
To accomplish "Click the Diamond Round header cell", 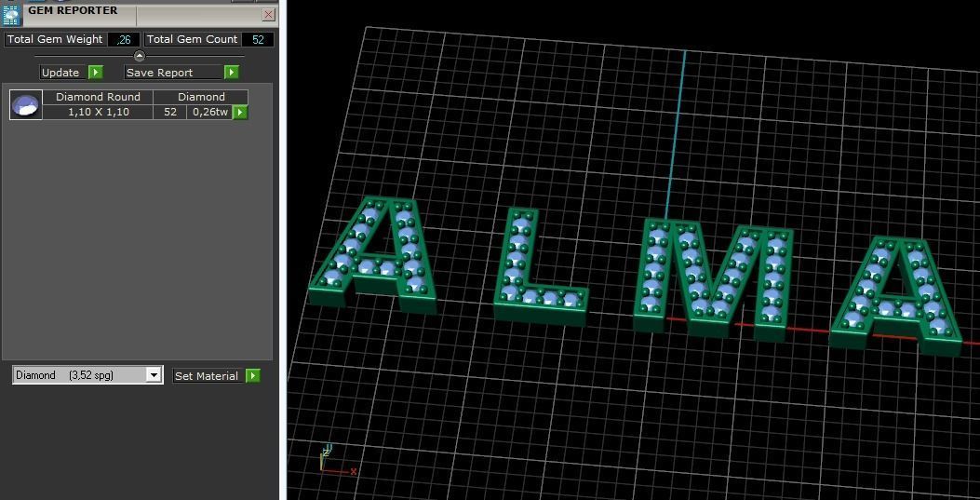I will [x=98, y=97].
